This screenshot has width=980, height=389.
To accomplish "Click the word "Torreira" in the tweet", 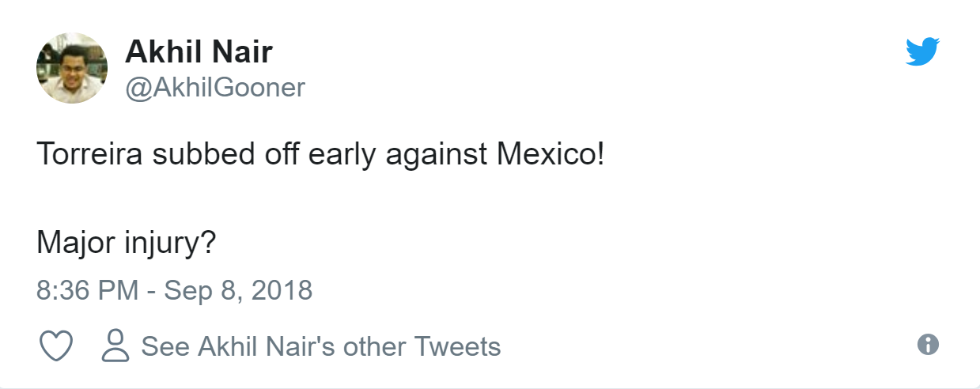I will 89,154.
